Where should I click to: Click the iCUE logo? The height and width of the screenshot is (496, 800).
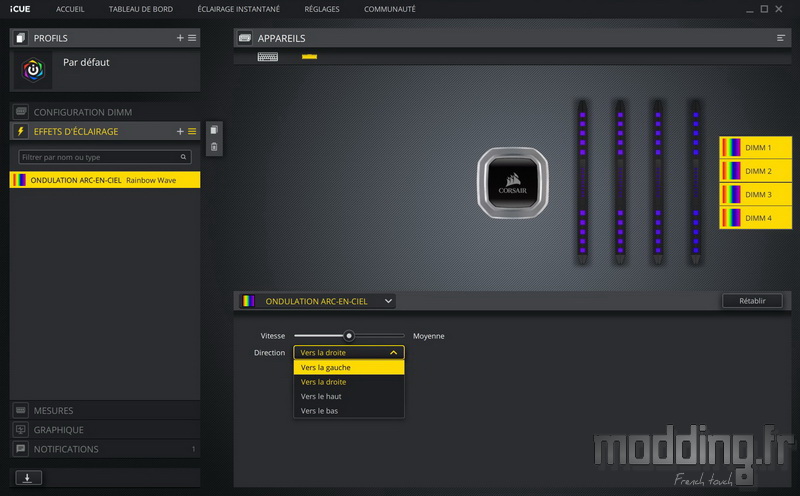pos(20,9)
